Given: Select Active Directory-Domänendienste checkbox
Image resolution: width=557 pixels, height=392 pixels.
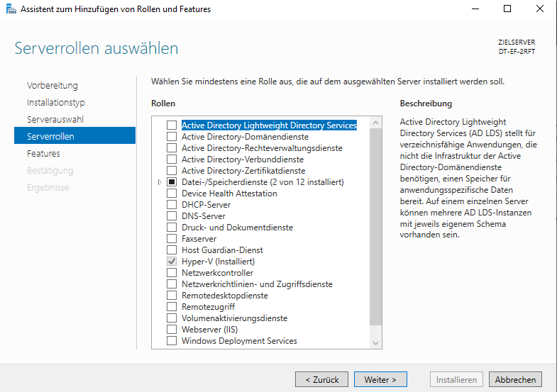Looking at the screenshot, I should click(171, 137).
